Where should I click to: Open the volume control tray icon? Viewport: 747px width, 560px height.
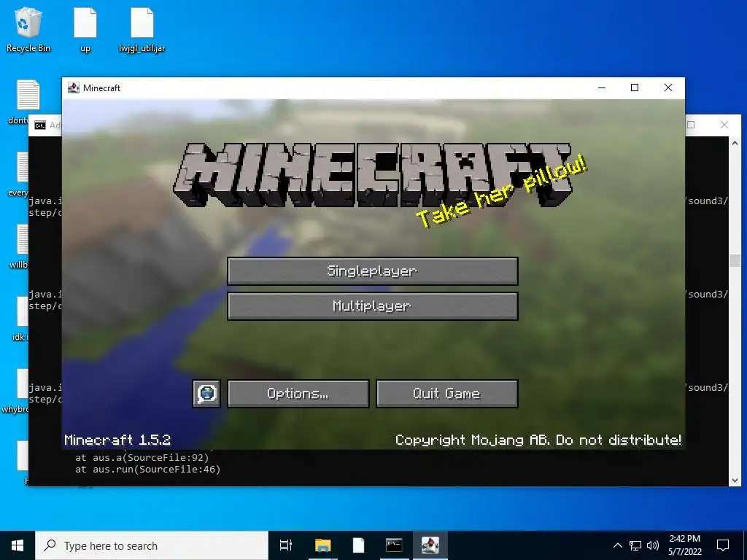click(x=653, y=545)
